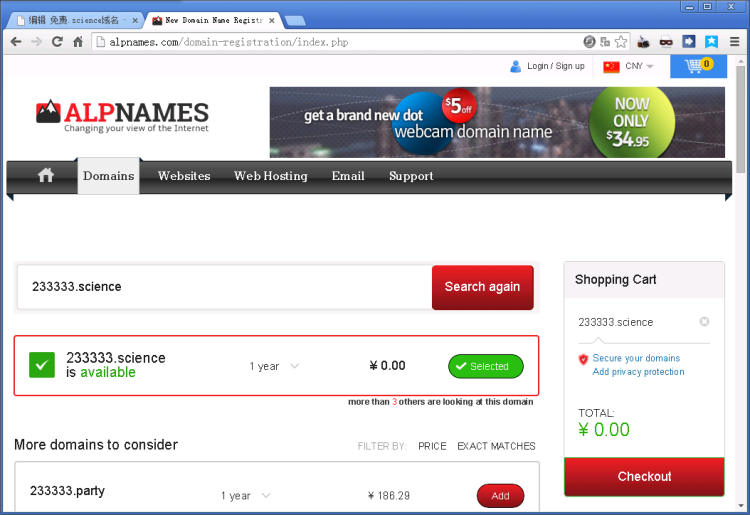750x515 pixels.
Task: Open the 1 year dropdown for 233333.science
Action: [x=274, y=366]
